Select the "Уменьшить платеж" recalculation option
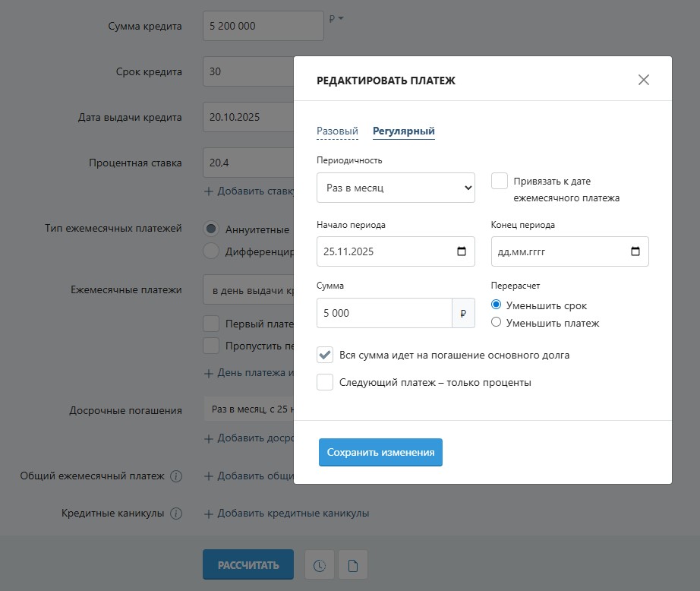The image size is (700, 591). tap(497, 321)
